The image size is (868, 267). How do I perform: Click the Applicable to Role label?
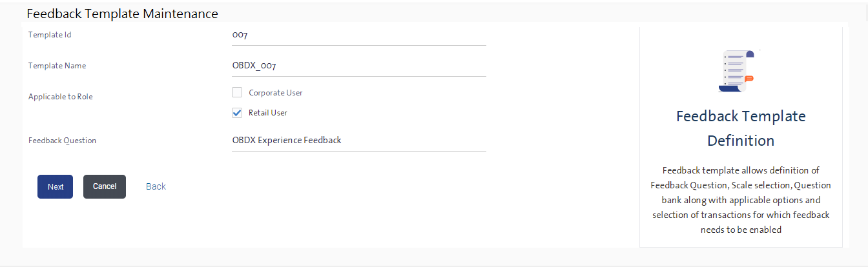[61, 97]
